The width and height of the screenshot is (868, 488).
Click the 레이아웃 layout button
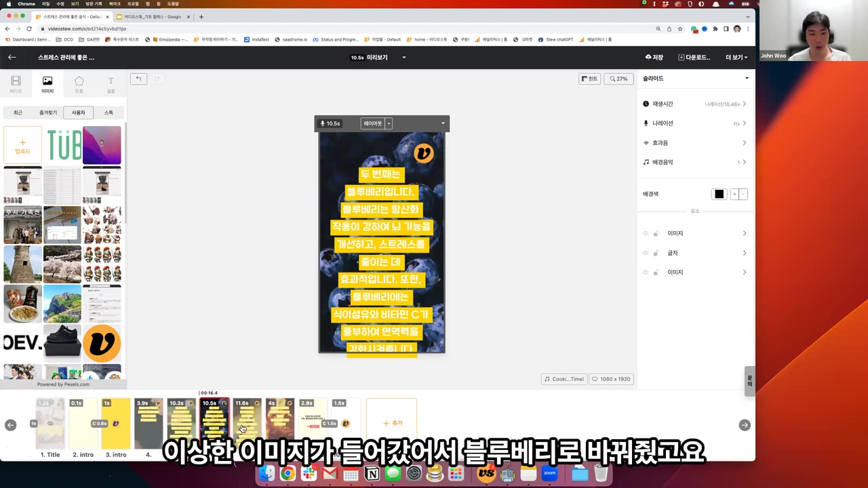tap(373, 123)
